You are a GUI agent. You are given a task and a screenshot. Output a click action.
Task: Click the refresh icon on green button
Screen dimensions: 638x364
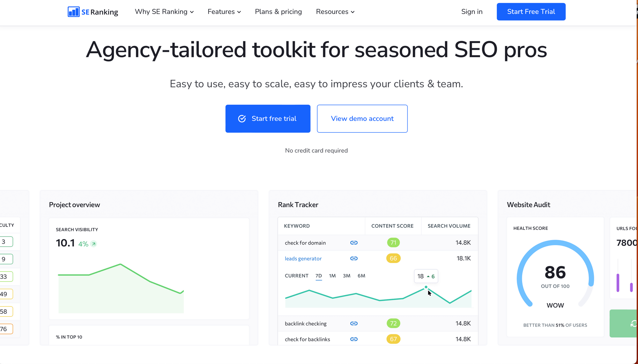(634, 324)
